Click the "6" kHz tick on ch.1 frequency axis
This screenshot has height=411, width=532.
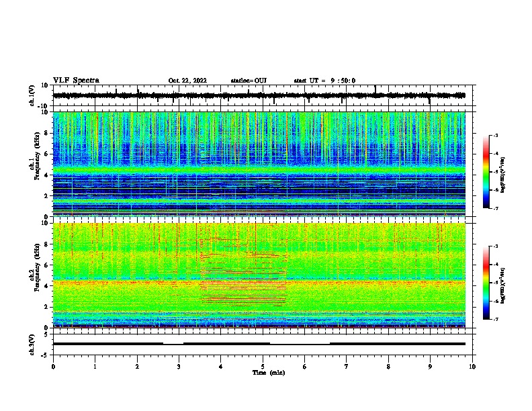47,154
